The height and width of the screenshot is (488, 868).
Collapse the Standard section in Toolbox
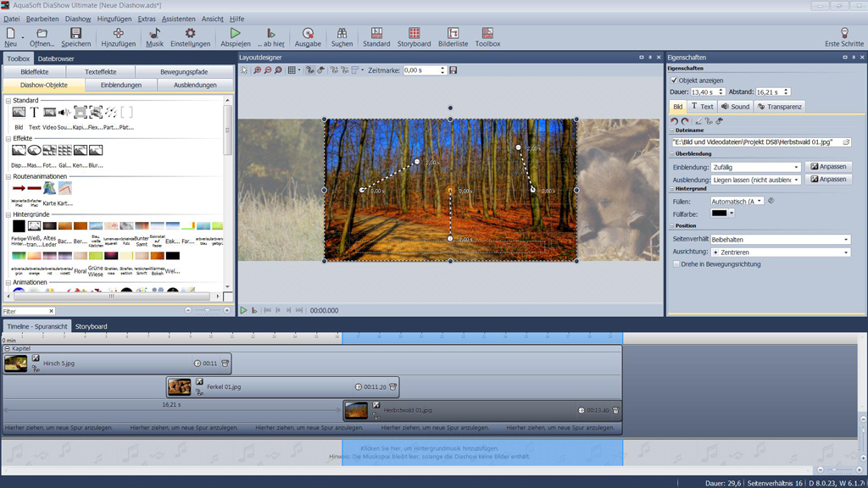[x=8, y=100]
